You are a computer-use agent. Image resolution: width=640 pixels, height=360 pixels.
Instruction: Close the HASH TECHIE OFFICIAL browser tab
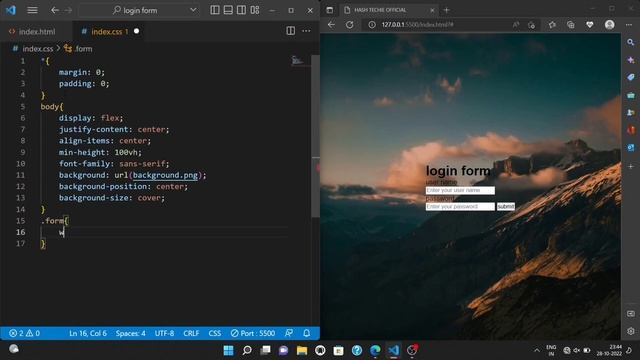[432, 10]
